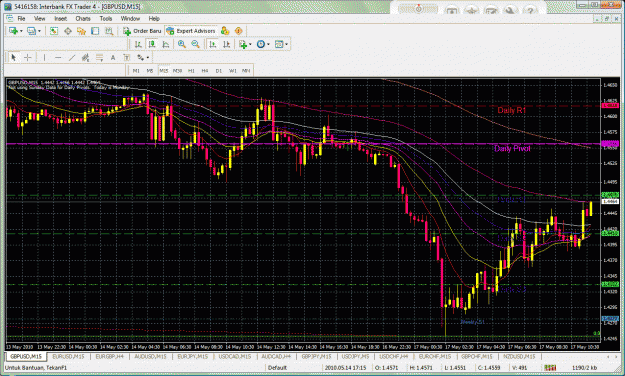This screenshot has width=625, height=376.
Task: Open the Profiles icon
Action: pyautogui.click(x=31, y=31)
